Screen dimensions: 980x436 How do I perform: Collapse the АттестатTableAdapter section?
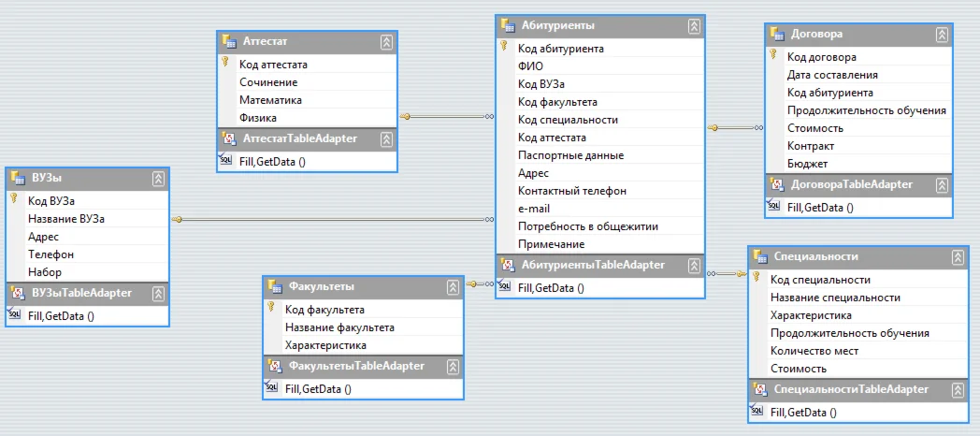pyautogui.click(x=386, y=138)
